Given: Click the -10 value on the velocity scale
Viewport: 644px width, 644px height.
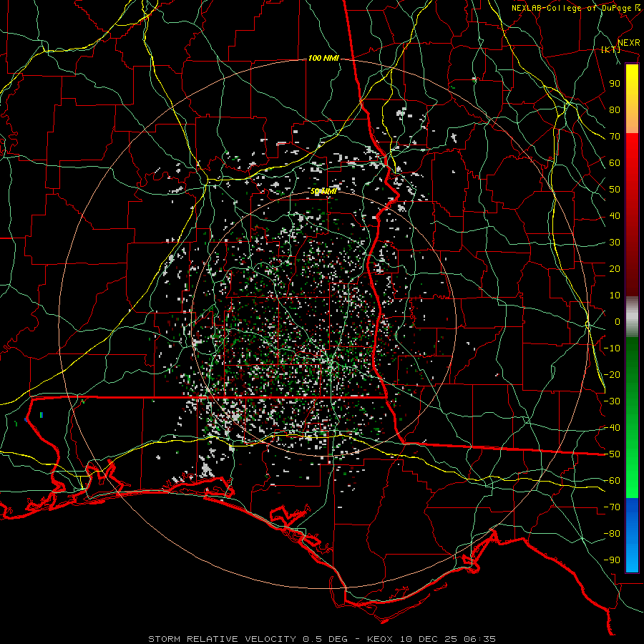Looking at the screenshot, I should [612, 348].
